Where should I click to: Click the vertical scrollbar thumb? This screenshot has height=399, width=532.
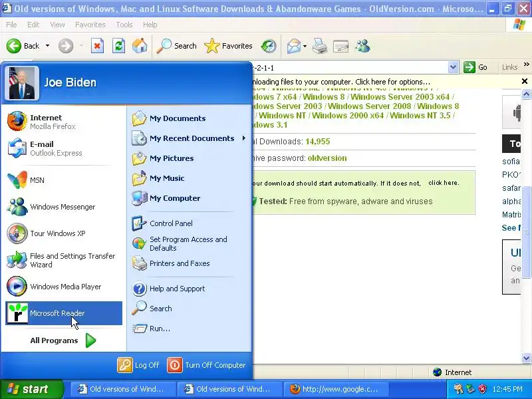pyautogui.click(x=526, y=231)
